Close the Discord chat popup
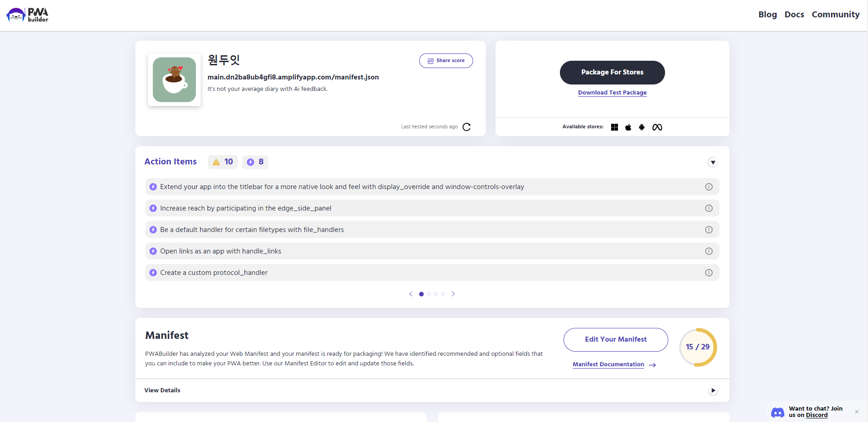 [x=857, y=412]
